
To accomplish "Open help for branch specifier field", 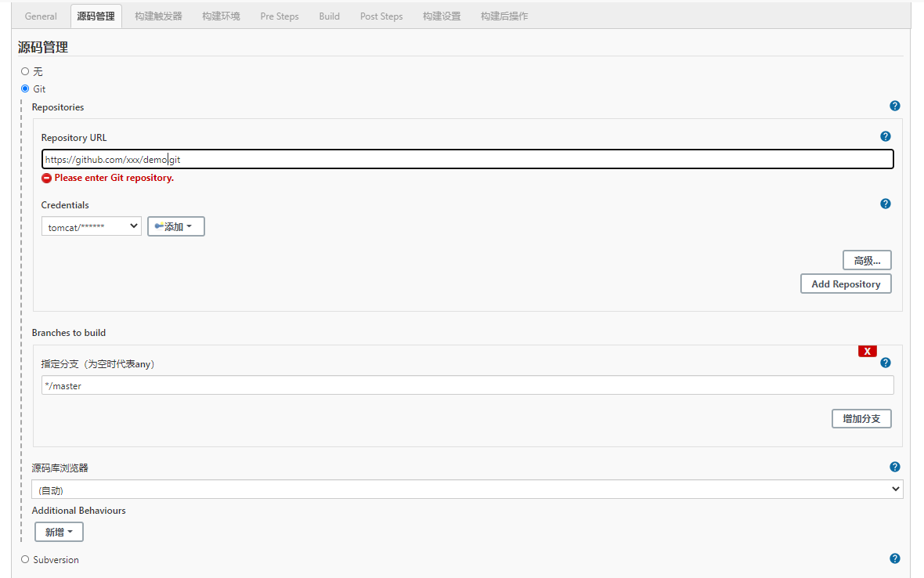I will tap(885, 363).
